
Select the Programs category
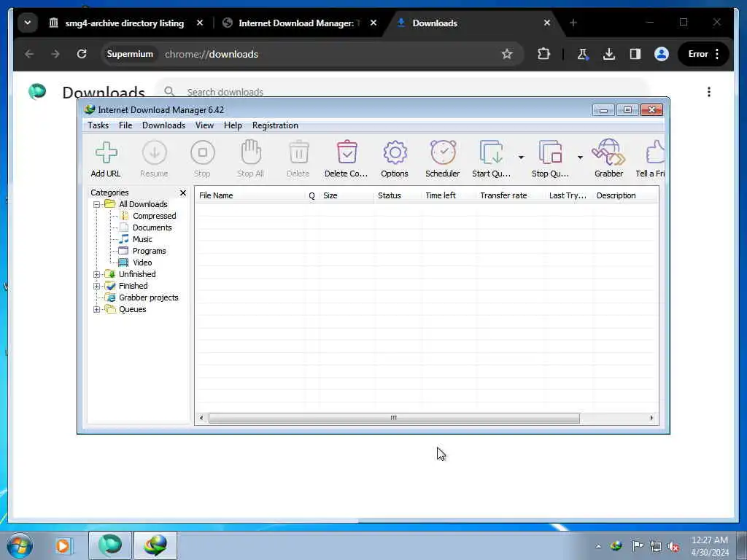pyautogui.click(x=149, y=251)
